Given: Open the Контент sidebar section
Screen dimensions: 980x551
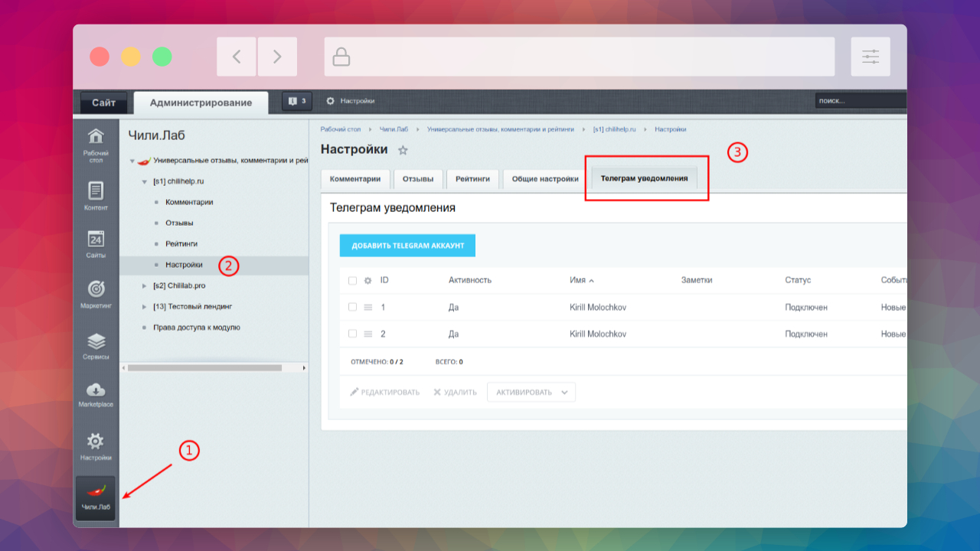Looking at the screenshot, I should coord(96,196).
